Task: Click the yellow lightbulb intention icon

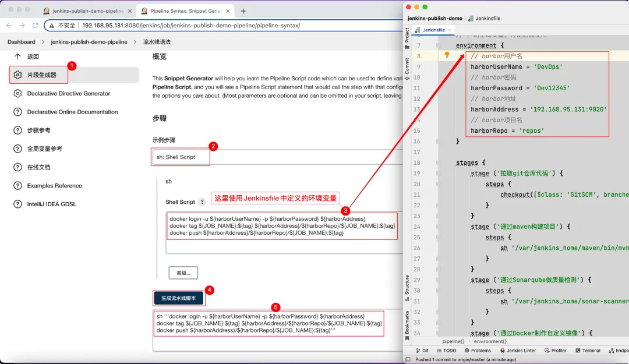Action: (447, 55)
